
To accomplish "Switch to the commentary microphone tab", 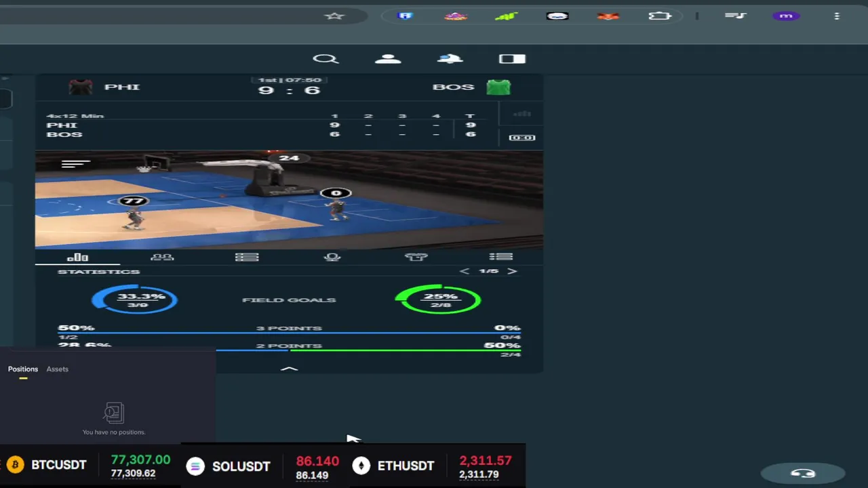I will (x=332, y=258).
